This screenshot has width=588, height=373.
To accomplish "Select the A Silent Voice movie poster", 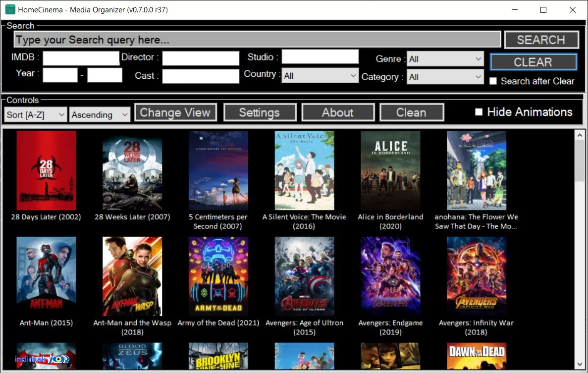I will pos(304,170).
